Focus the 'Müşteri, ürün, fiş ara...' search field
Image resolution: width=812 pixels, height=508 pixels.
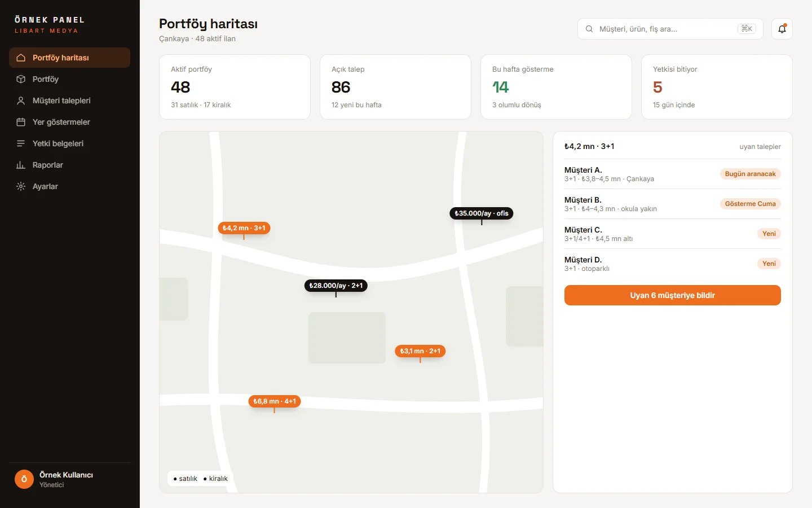tap(670, 29)
